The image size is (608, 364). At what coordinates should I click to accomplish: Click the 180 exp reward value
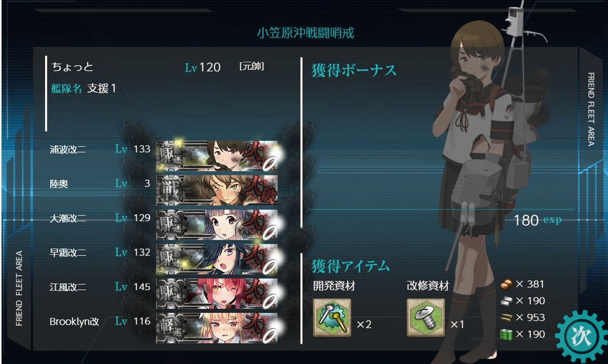click(x=538, y=220)
